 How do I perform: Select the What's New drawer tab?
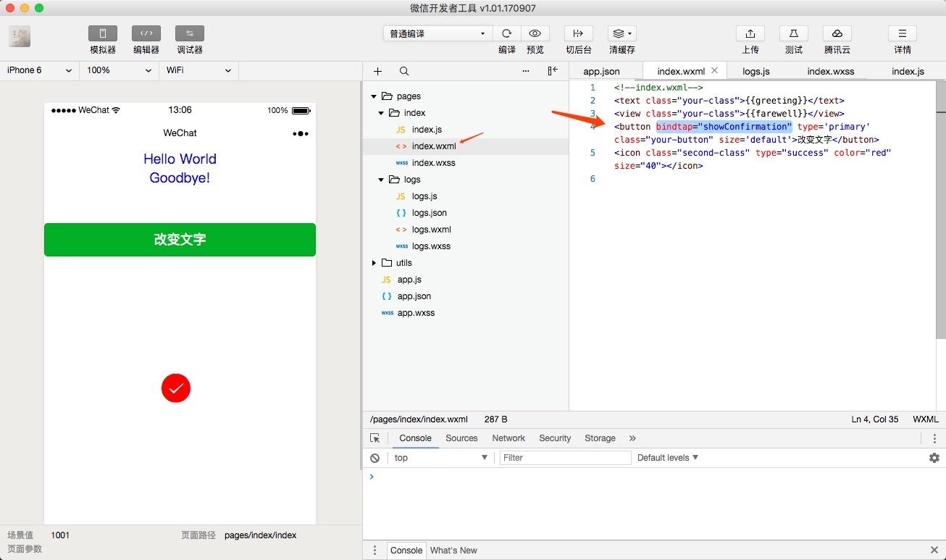453,551
